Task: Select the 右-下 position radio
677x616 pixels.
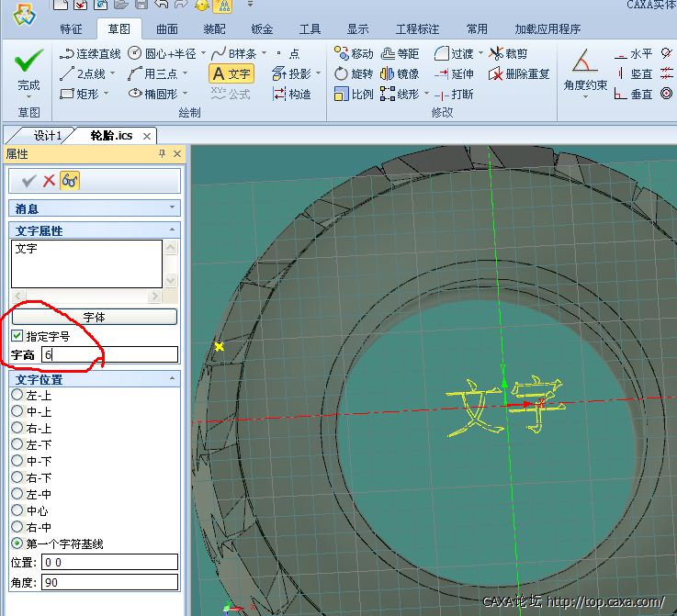Action: coord(17,476)
